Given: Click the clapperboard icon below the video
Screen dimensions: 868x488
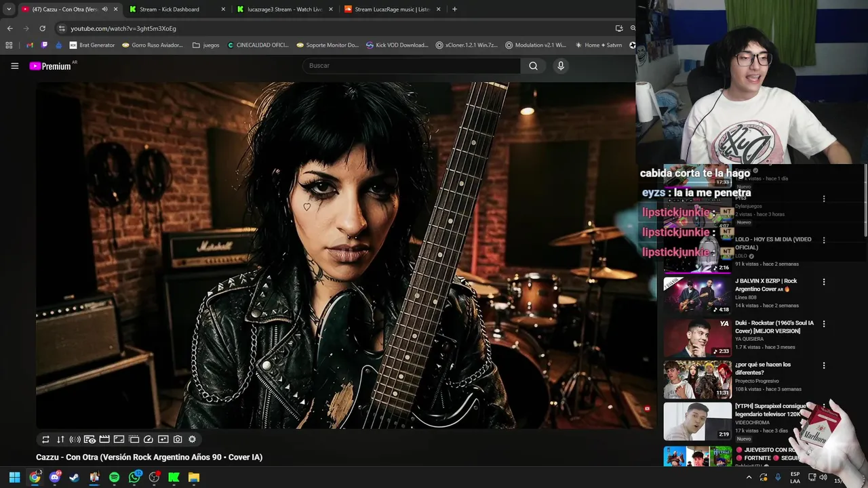Looking at the screenshot, I should pos(104,439).
